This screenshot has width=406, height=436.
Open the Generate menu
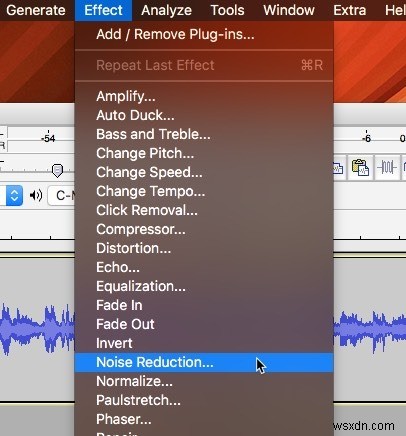click(x=36, y=10)
